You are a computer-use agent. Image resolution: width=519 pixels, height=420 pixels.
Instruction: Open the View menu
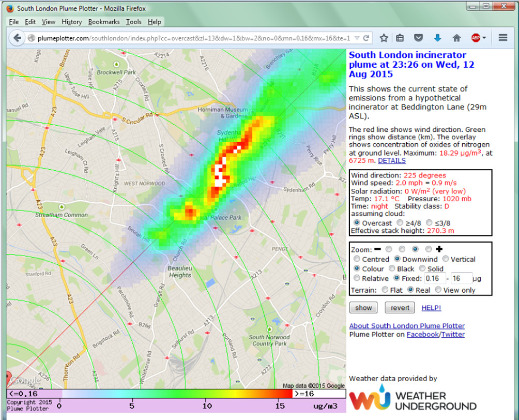[x=49, y=22]
